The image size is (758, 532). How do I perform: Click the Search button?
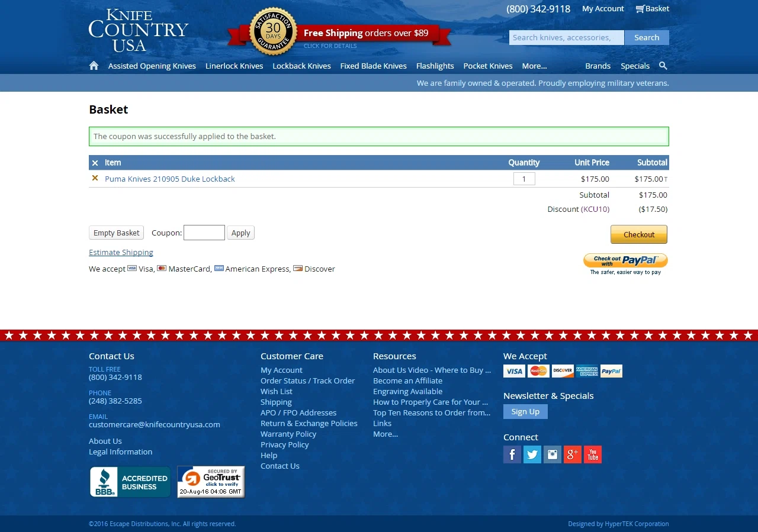coord(647,37)
